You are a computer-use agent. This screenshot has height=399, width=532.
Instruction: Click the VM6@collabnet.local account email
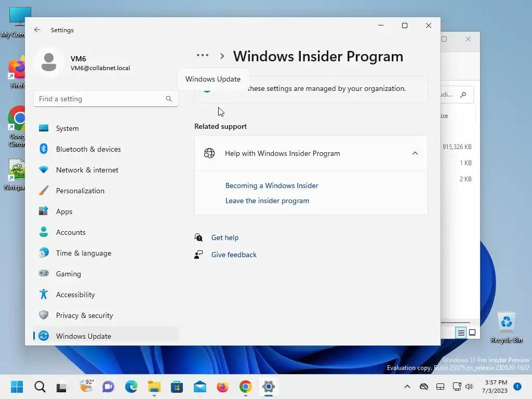click(100, 68)
